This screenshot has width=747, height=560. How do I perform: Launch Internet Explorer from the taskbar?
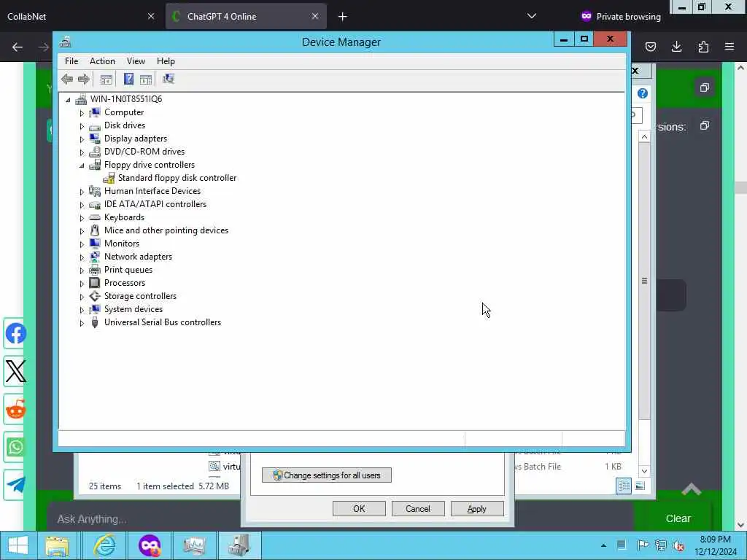pos(104,545)
